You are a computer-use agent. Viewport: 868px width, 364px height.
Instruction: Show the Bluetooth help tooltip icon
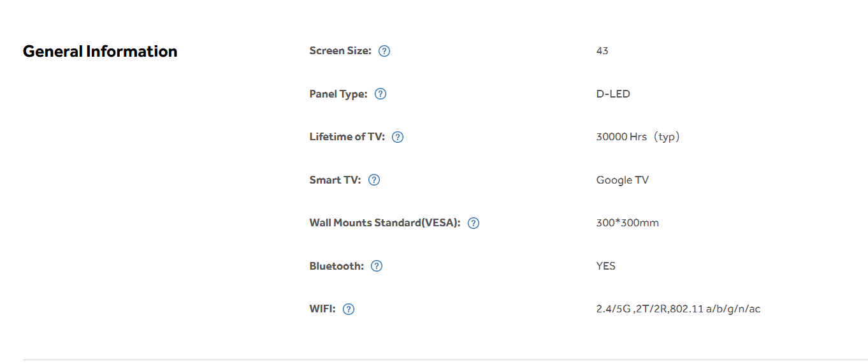(x=377, y=266)
